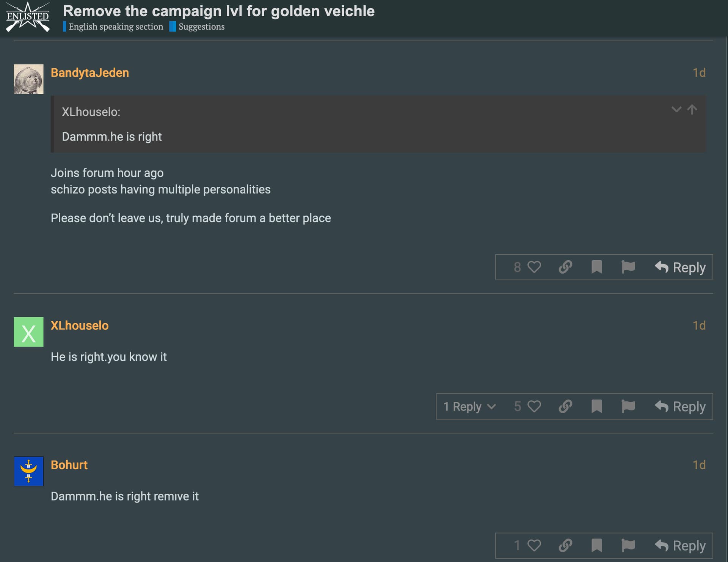Flag XLhouselo's post
This screenshot has height=562, width=728.
tap(628, 406)
